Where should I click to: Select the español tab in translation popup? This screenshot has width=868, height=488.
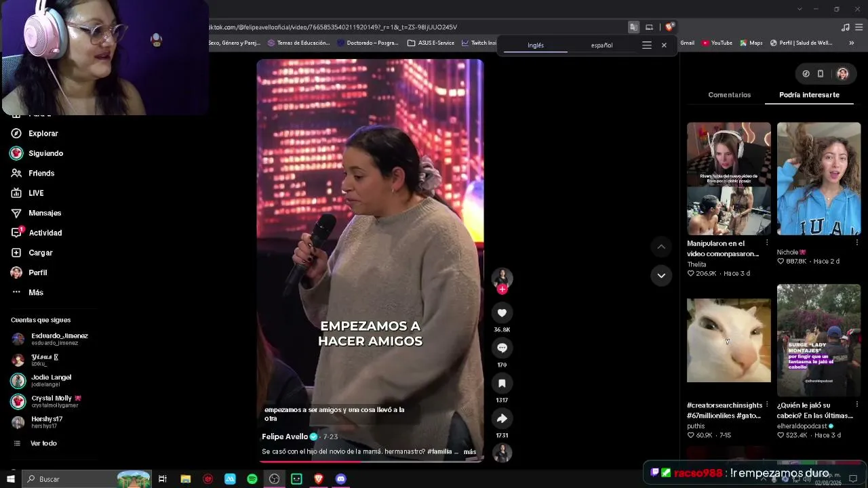click(601, 45)
